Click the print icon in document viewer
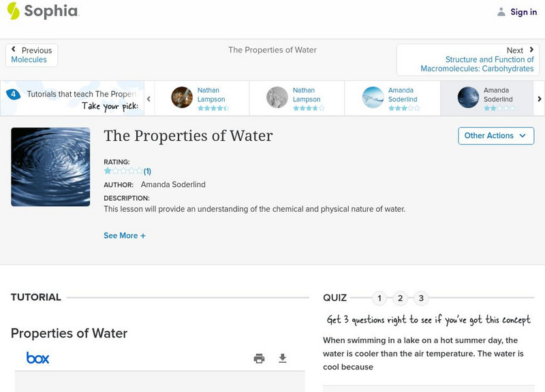Image resolution: width=545 pixels, height=392 pixels. [x=259, y=358]
